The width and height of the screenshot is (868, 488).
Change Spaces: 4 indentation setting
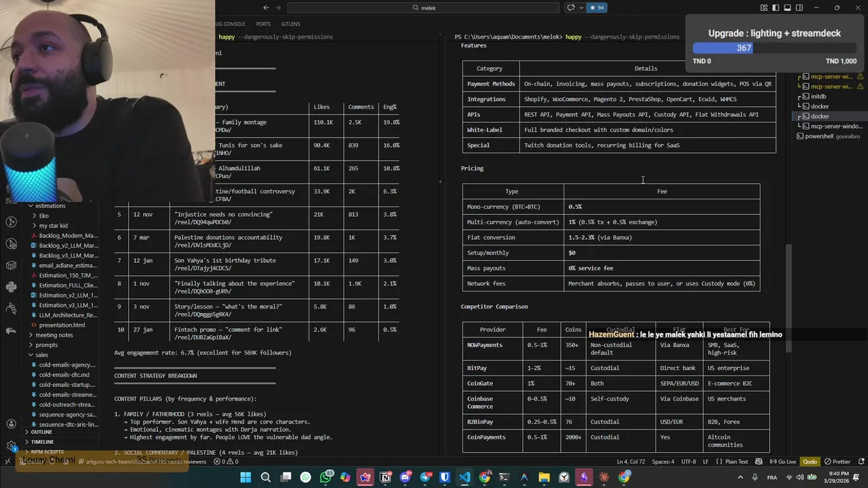(x=663, y=462)
